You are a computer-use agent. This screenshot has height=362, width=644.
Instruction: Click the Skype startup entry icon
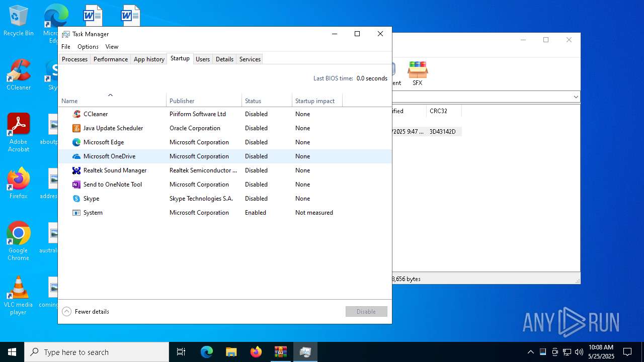pyautogui.click(x=76, y=199)
